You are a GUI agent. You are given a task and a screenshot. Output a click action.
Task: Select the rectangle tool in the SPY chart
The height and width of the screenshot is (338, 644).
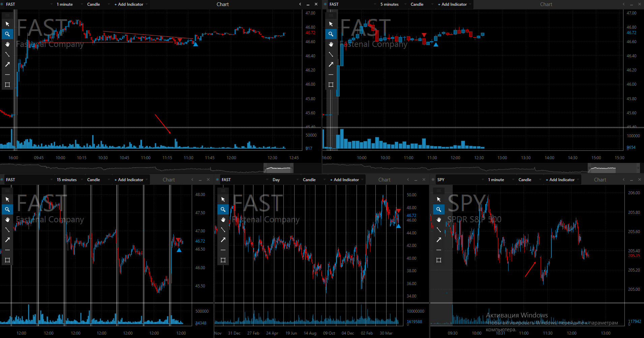(439, 260)
